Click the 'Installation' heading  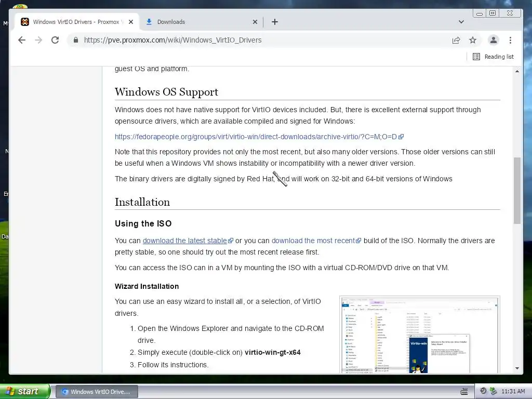(x=142, y=202)
